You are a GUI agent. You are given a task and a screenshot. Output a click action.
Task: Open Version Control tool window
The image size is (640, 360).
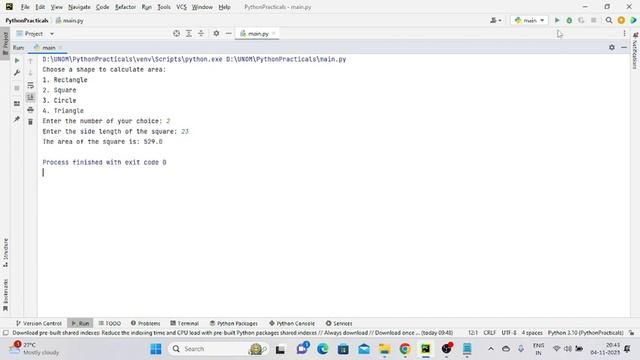tap(39, 323)
